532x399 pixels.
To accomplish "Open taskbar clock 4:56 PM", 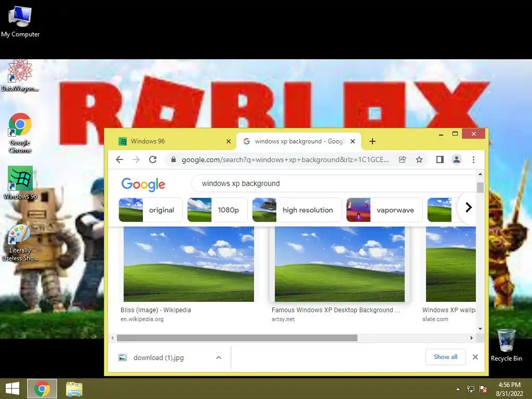I will (x=510, y=389).
